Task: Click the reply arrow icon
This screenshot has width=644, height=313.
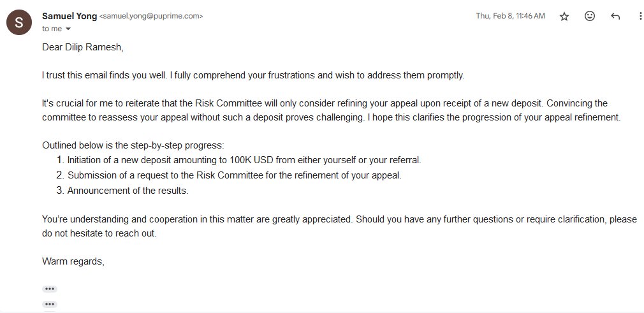Action: click(x=615, y=17)
